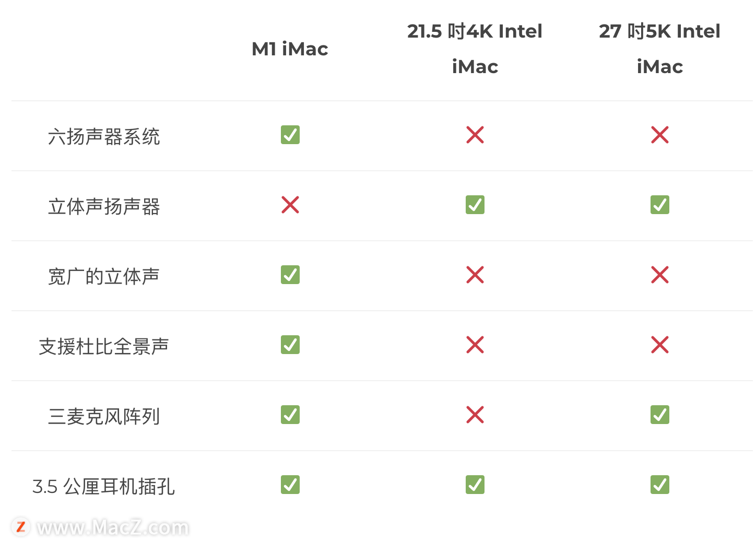Click red cross for 六扬声器系统 under 27 吋5K iMac

coord(660,135)
